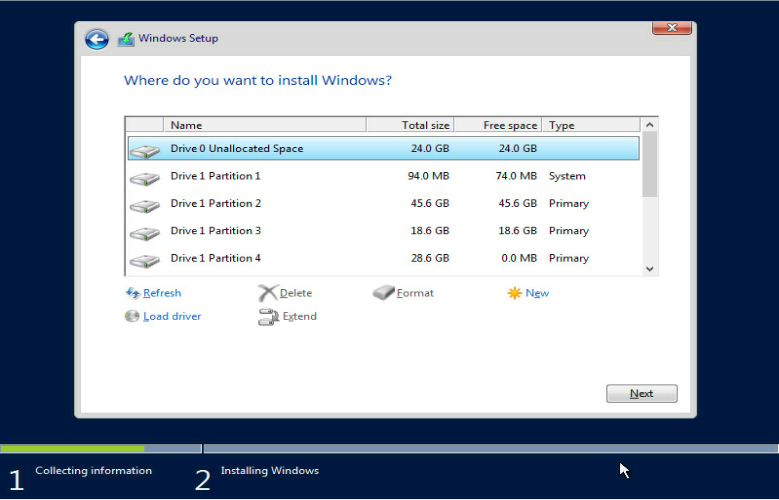Click drive icon of Drive 1 Partition 3

pos(145,233)
